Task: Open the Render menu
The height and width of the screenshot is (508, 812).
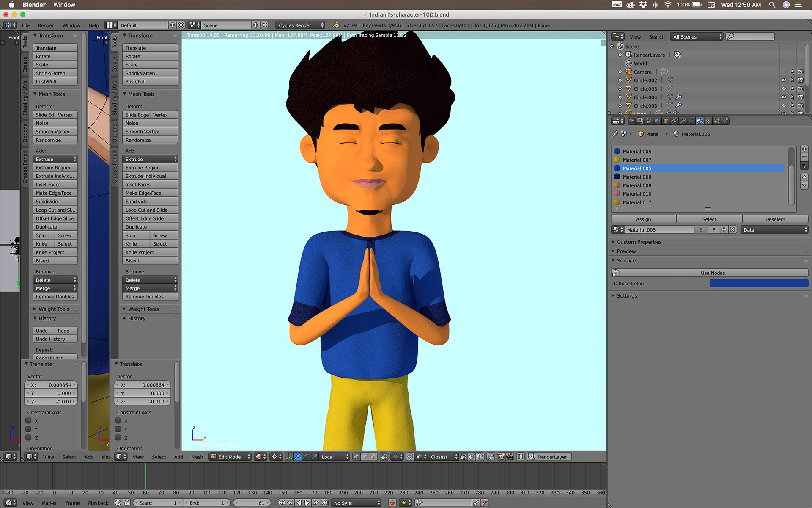Action: (46, 25)
